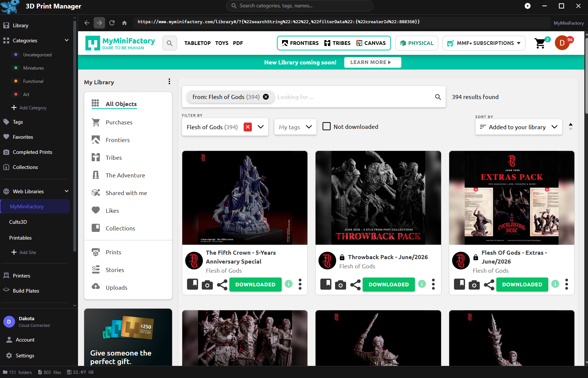Screen dimensions: 588x378
Task: Collapse the Web Libraries section
Action: coord(67,191)
